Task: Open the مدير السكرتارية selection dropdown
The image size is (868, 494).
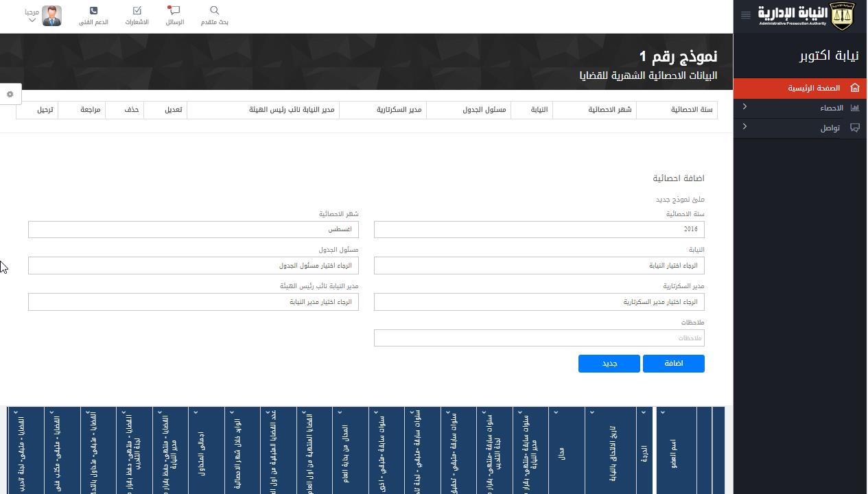Action: point(539,302)
